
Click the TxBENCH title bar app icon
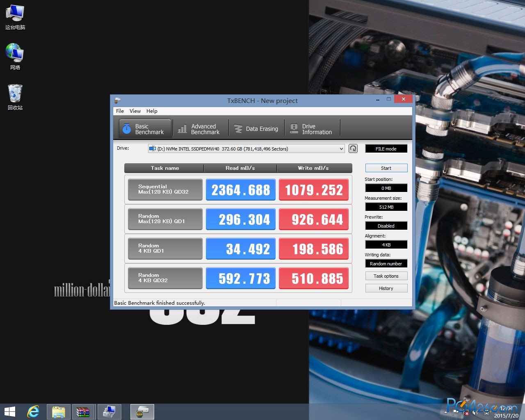click(117, 100)
